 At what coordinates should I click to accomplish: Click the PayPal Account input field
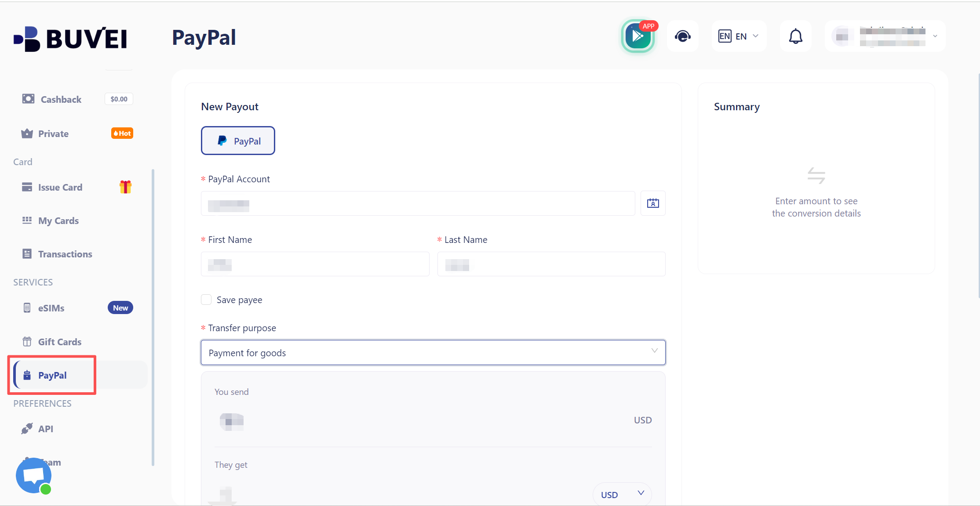[x=418, y=203]
